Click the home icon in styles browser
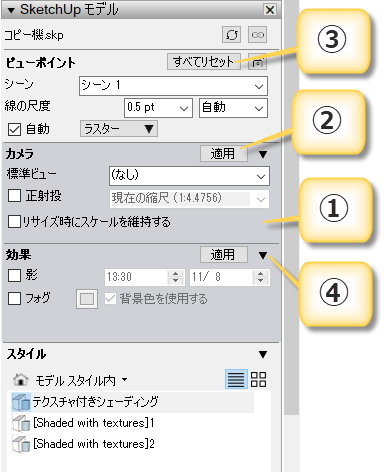386x472 pixels. (21, 379)
